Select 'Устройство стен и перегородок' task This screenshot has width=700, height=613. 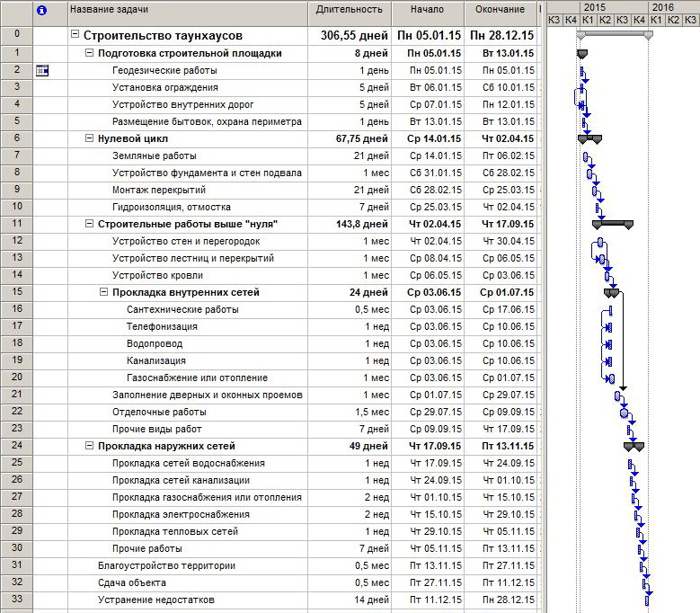coord(186,241)
